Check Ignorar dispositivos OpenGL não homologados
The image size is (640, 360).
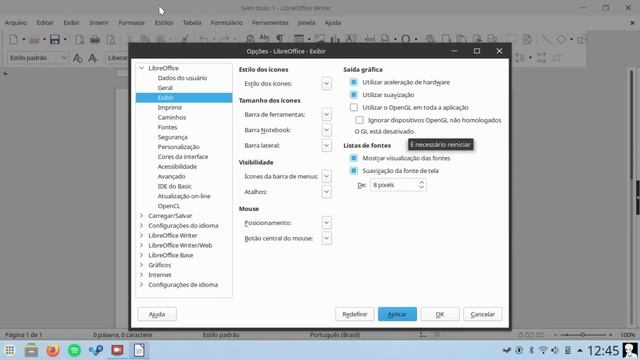click(359, 120)
